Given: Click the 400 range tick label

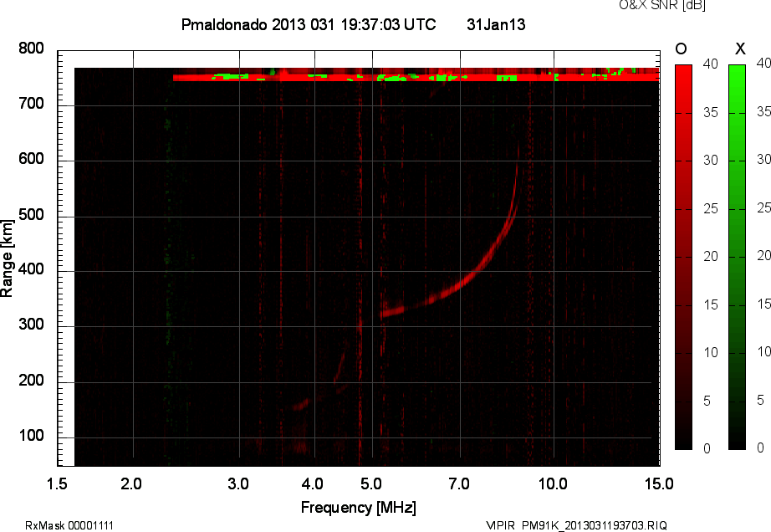Looking at the screenshot, I should (31, 269).
